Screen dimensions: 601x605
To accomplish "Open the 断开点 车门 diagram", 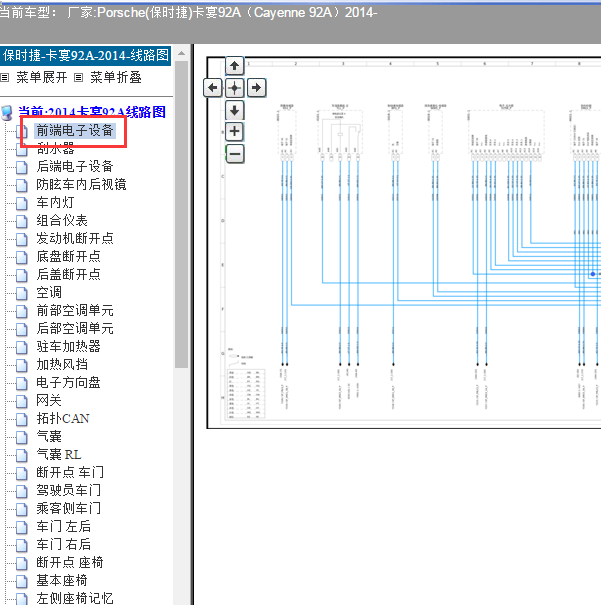I will [70, 472].
